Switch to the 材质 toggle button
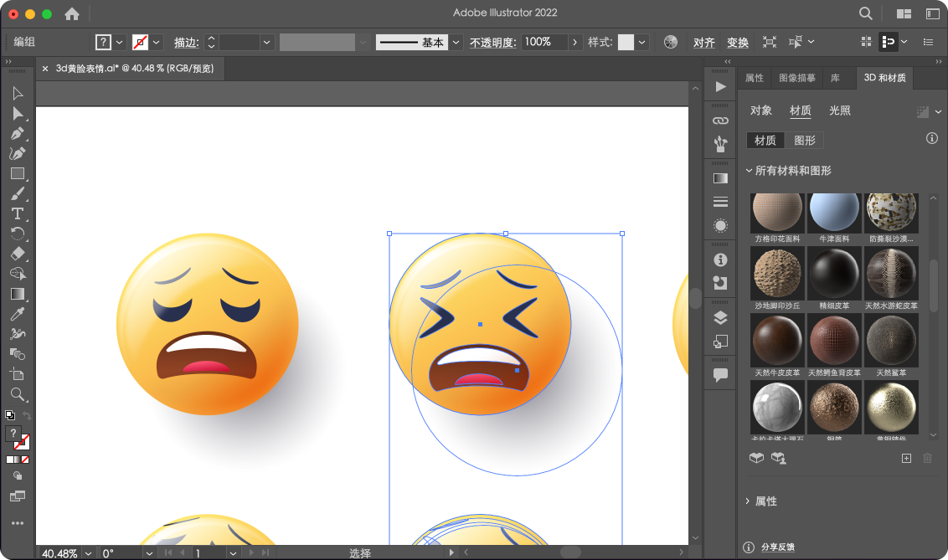 coord(765,140)
